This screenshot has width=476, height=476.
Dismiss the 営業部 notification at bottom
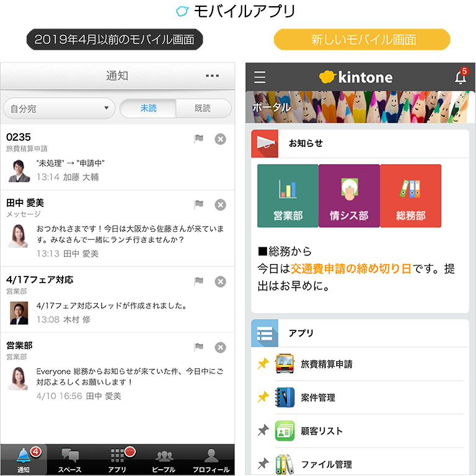pos(220,347)
